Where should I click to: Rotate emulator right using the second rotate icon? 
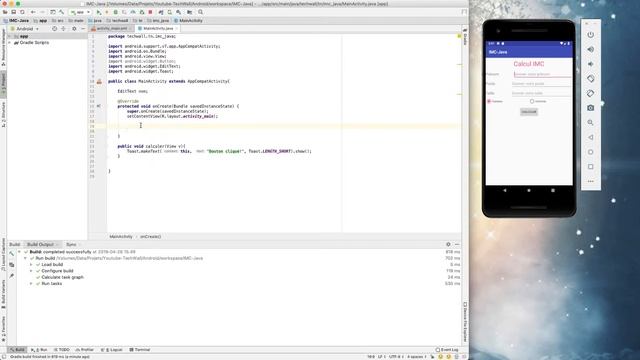tap(591, 93)
